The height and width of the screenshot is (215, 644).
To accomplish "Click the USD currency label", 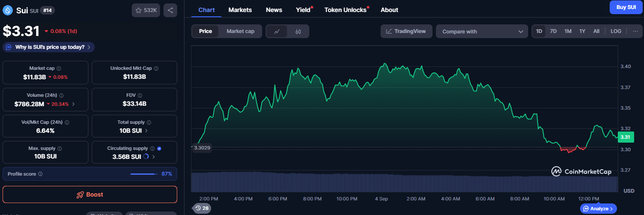I will (x=629, y=191).
